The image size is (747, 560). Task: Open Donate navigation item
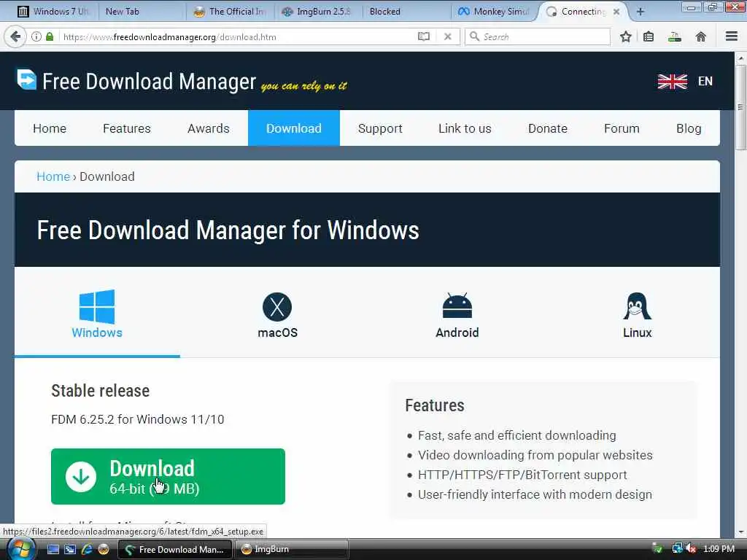[548, 128]
